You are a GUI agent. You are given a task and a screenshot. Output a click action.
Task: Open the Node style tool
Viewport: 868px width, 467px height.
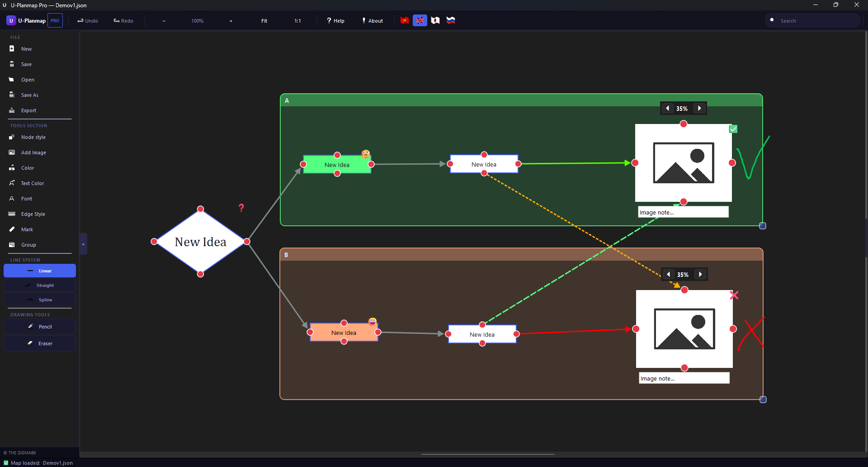[40, 137]
